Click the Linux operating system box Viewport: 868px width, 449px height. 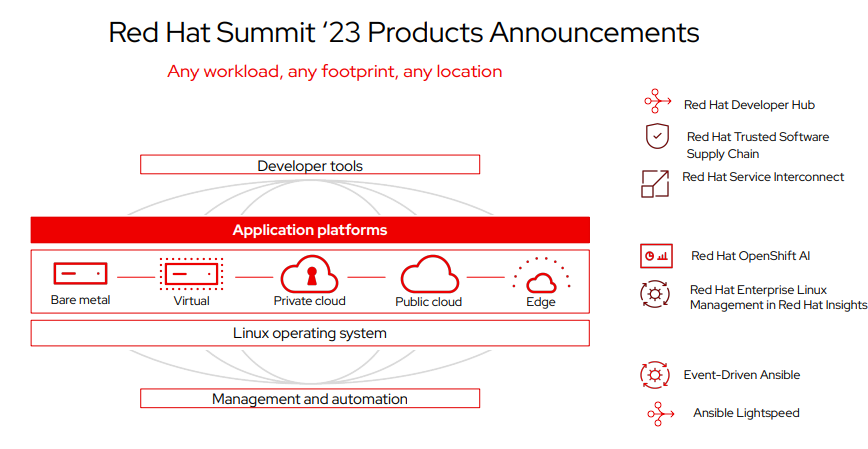coord(310,333)
